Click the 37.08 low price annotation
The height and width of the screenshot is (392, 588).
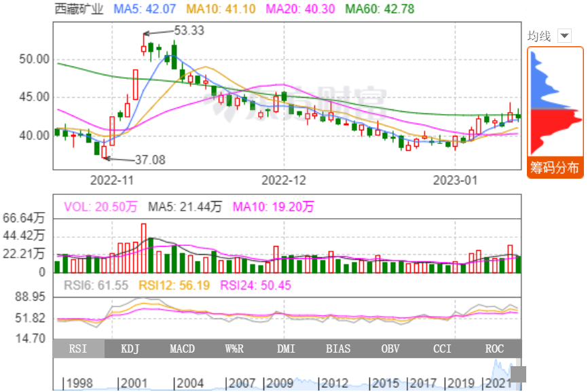(x=149, y=160)
